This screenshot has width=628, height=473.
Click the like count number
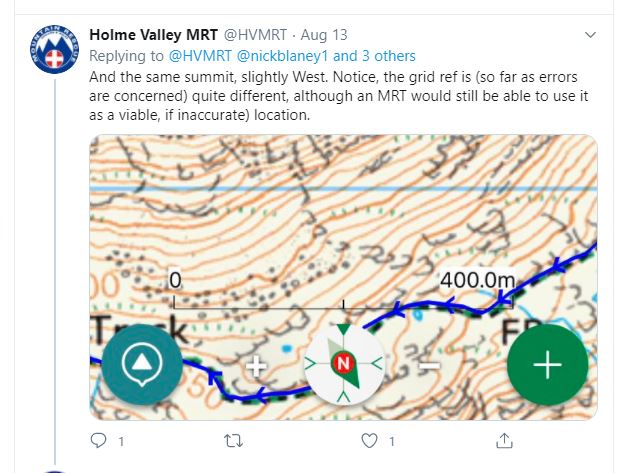[392, 441]
